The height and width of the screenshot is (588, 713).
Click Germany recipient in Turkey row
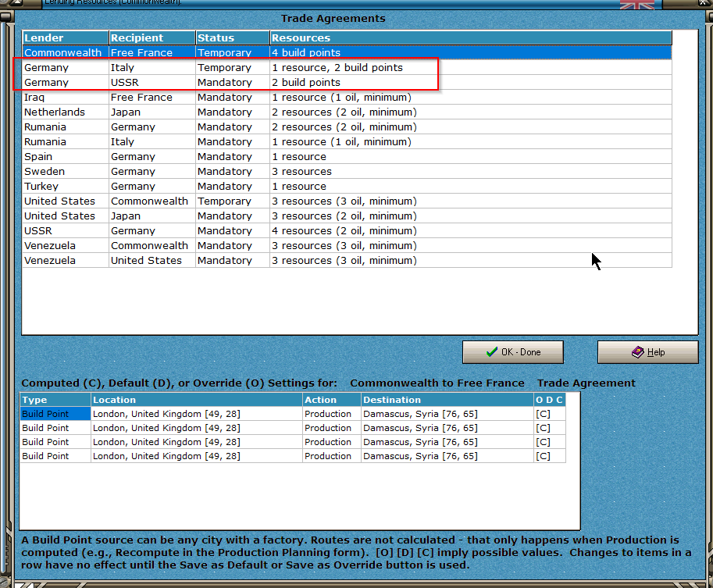point(152,187)
